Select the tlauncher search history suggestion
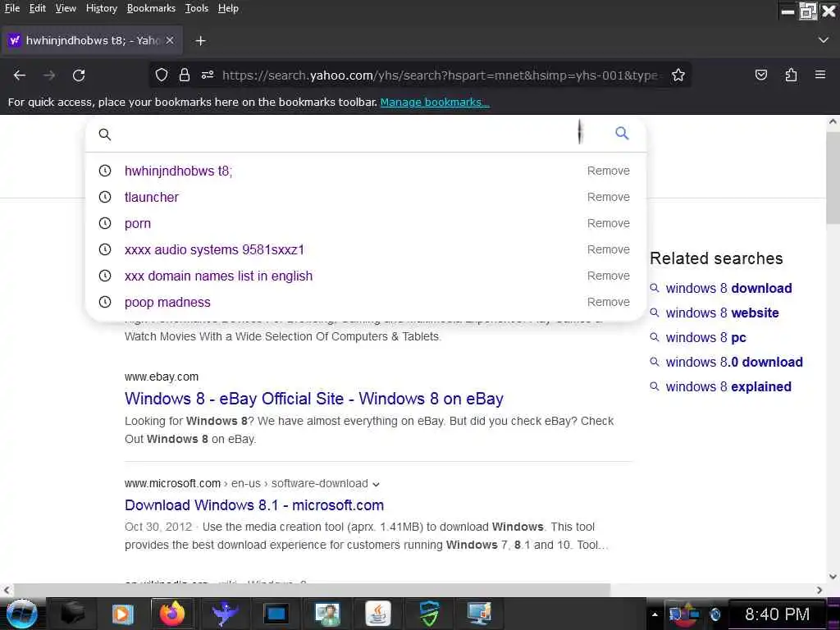 tap(152, 197)
